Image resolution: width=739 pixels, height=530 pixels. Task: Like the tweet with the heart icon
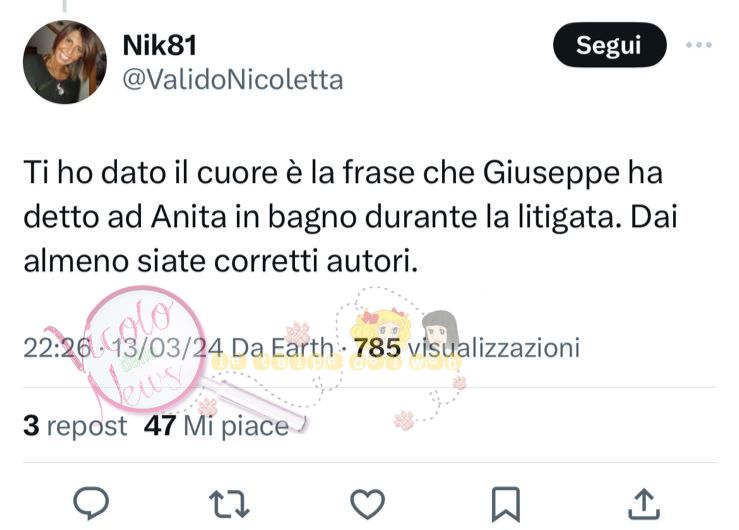pyautogui.click(x=368, y=504)
